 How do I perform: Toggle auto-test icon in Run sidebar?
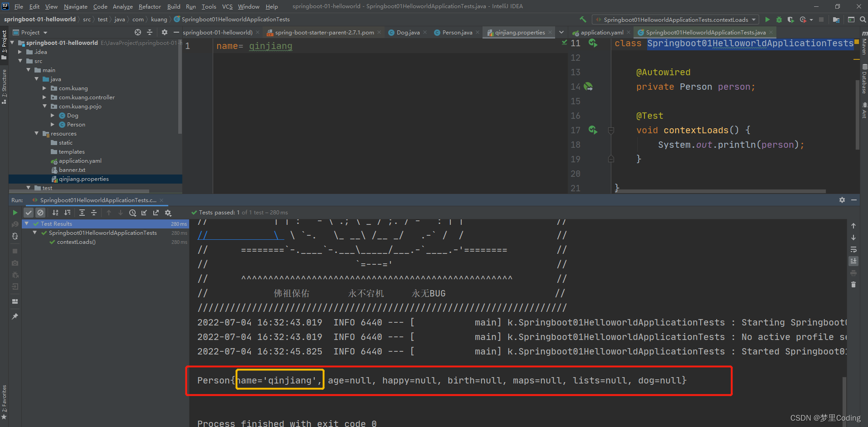pos(15,236)
